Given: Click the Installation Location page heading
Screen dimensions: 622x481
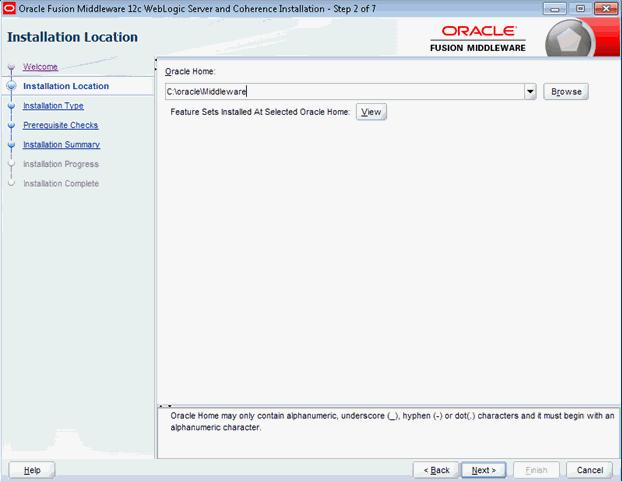Looking at the screenshot, I should click(73, 37).
